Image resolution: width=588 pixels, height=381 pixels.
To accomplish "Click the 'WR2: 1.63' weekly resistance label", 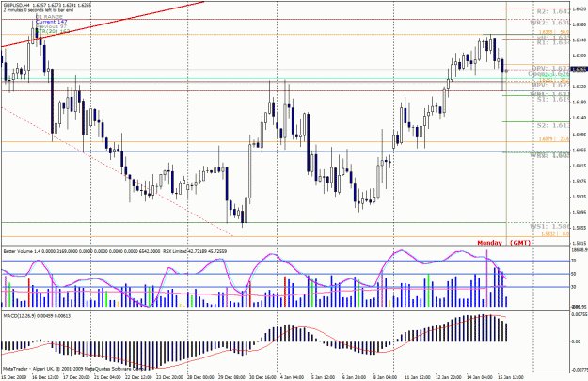I will 549,23.
